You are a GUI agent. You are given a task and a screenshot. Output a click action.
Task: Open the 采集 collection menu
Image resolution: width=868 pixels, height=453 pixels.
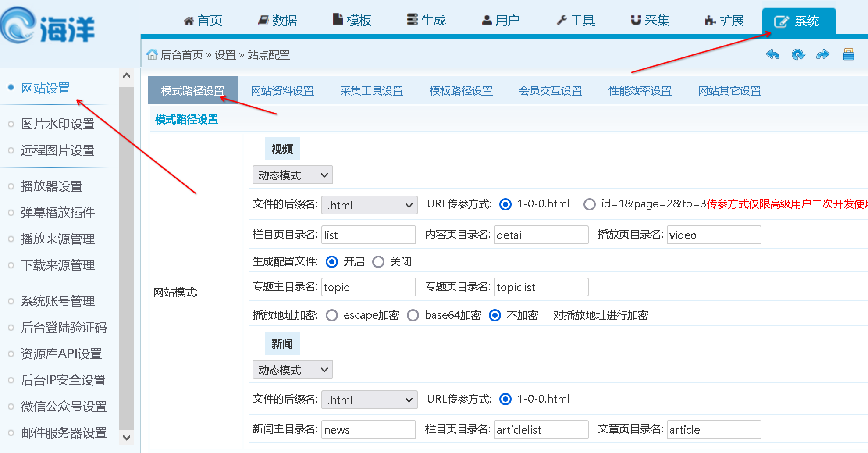point(650,21)
